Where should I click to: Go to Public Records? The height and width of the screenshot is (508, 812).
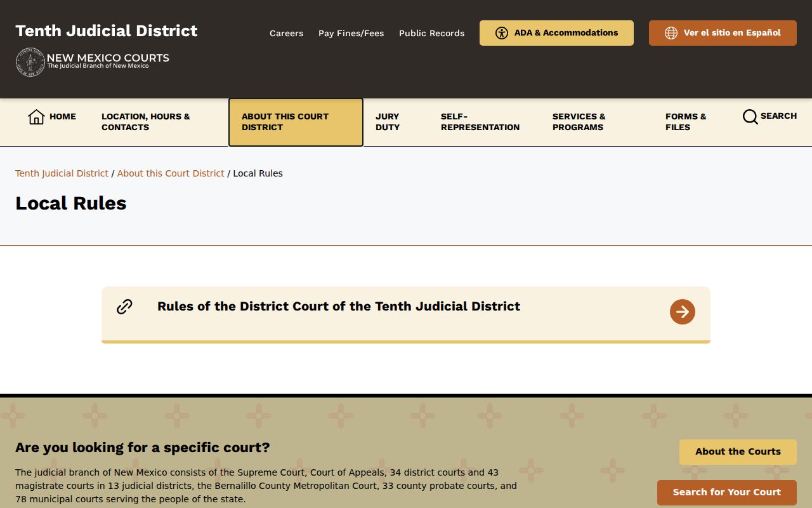(x=432, y=33)
